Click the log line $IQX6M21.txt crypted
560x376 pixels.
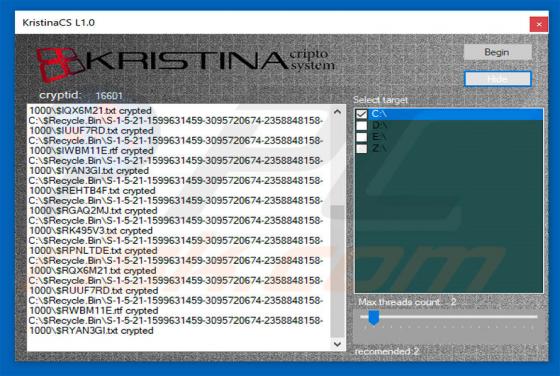click(90, 111)
